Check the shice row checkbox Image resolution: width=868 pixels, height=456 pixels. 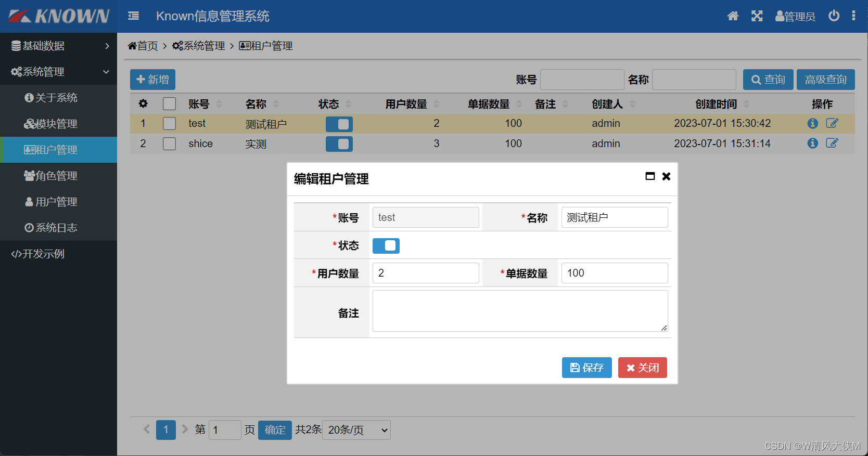click(169, 144)
